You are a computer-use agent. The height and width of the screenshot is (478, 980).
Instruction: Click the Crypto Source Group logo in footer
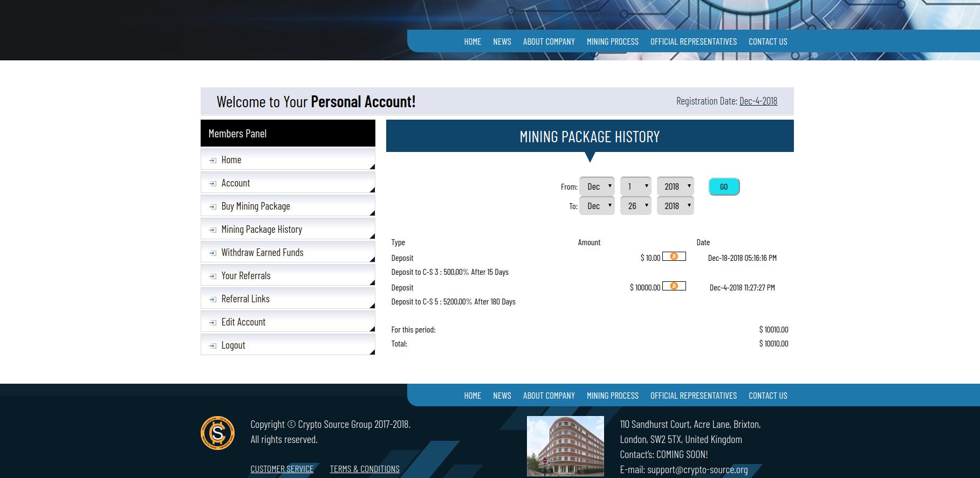tap(217, 433)
